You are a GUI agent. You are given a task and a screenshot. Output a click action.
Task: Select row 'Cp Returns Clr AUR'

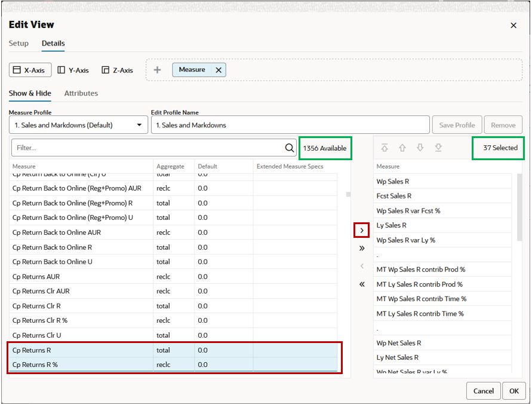tap(173, 291)
